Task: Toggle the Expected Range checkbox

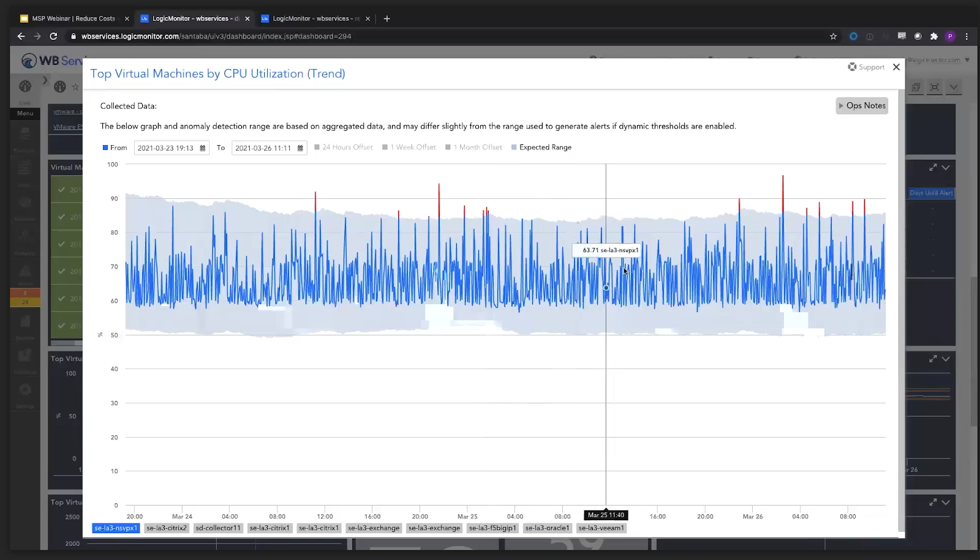Action: (x=514, y=147)
